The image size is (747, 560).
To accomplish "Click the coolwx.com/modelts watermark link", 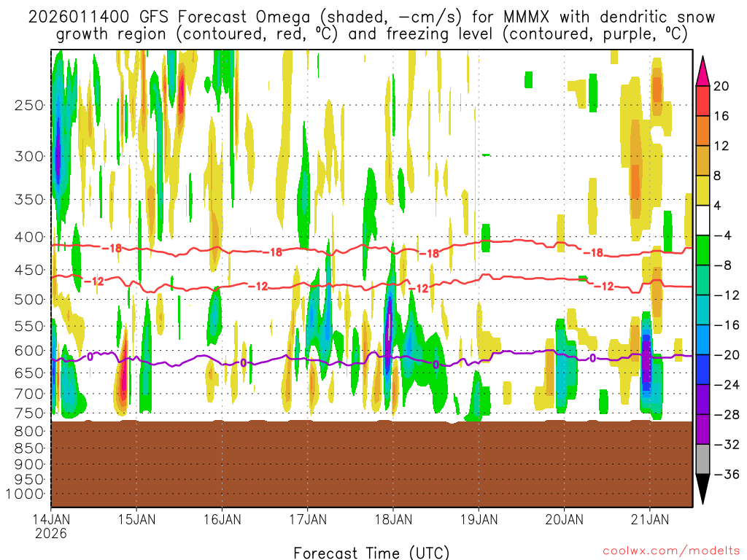I will (671, 551).
